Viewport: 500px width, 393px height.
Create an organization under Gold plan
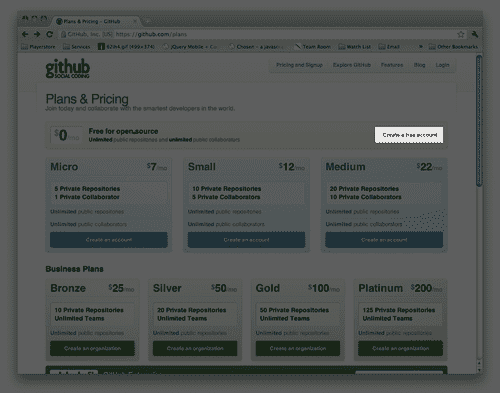(x=298, y=348)
